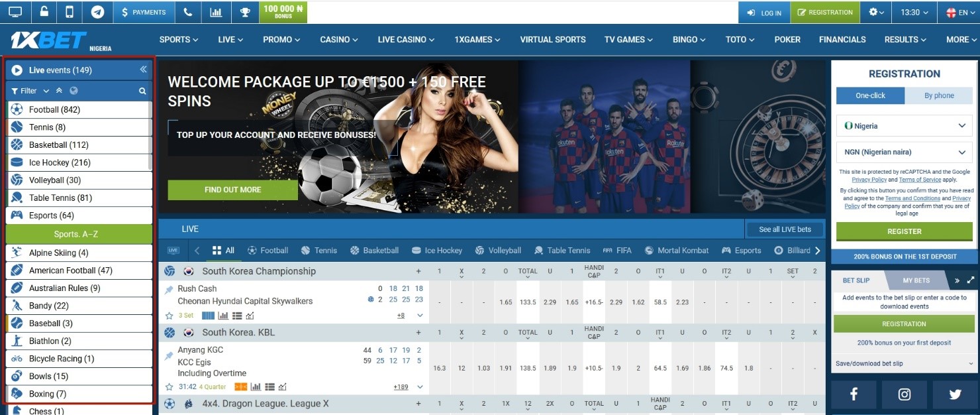Screen dimensions: 980x415
Task: Open the NGN (Nigerian naira) currency dropdown
Action: [905, 152]
